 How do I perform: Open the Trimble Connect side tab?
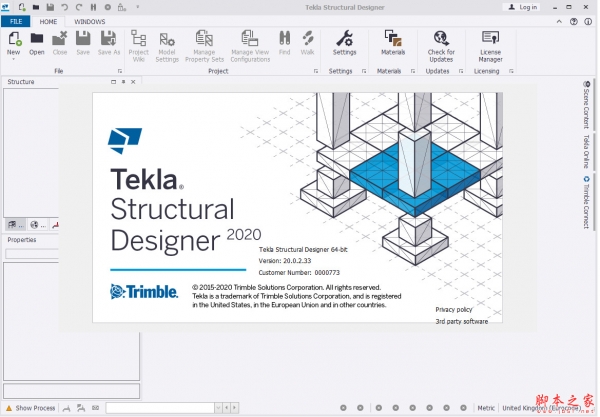pyautogui.click(x=586, y=202)
